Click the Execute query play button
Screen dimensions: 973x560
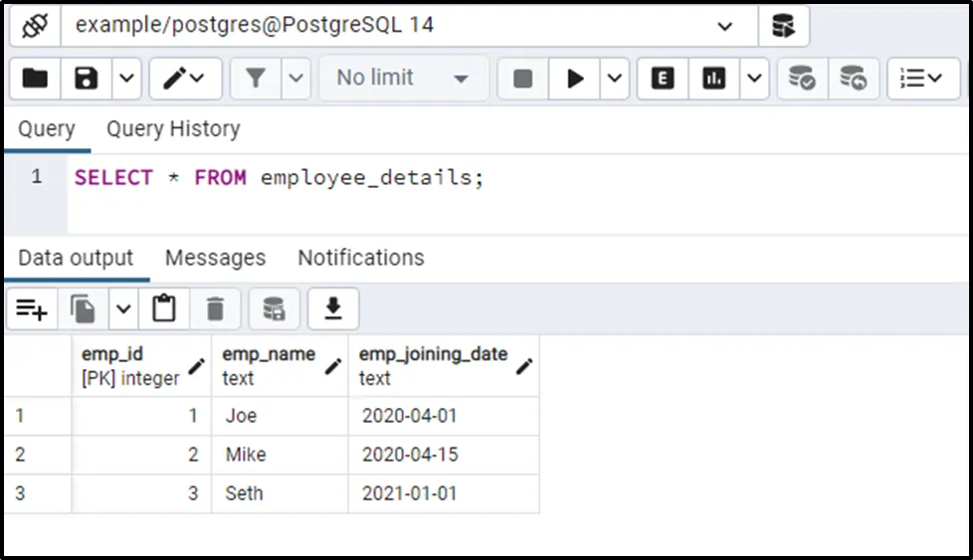575,79
